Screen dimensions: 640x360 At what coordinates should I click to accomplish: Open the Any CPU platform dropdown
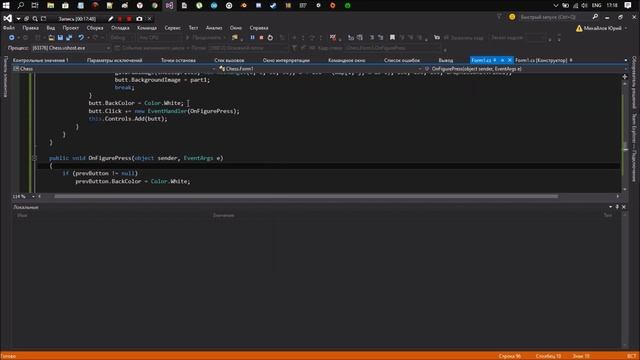point(160,38)
